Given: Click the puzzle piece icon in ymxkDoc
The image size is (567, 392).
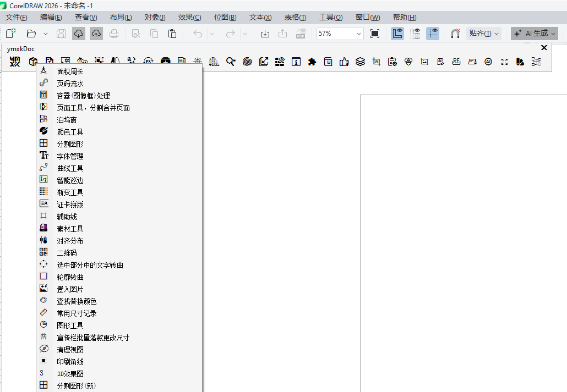Looking at the screenshot, I should click(312, 62).
